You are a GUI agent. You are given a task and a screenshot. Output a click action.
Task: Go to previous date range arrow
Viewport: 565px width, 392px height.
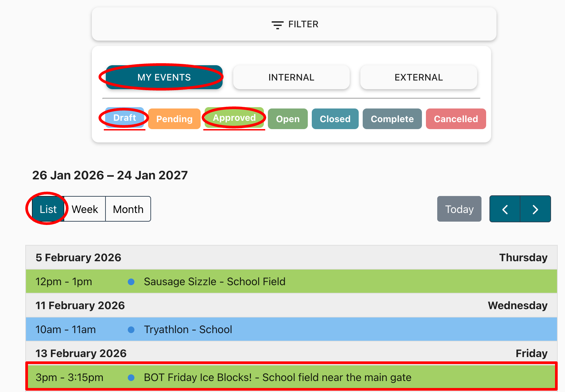point(505,209)
